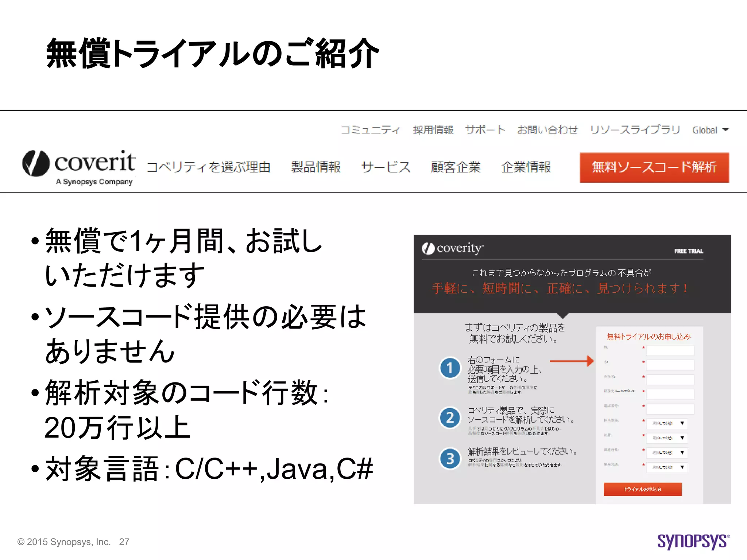Select the 製品情報 menu item
The width and height of the screenshot is (747, 560).
pyautogui.click(x=316, y=167)
